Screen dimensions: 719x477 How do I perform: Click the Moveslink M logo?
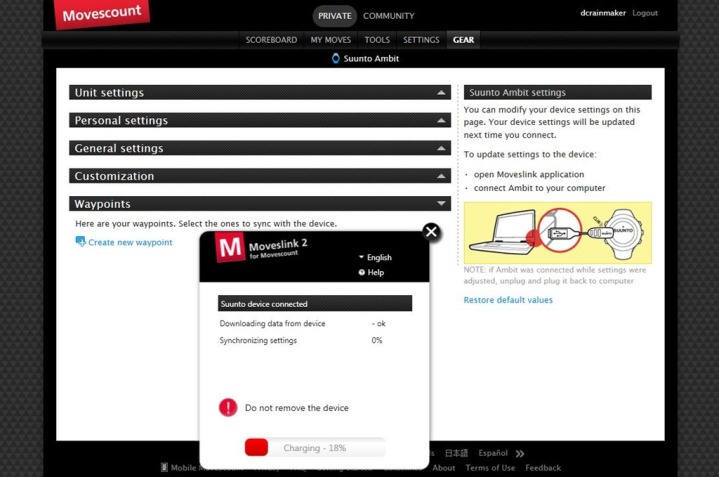[x=230, y=247]
